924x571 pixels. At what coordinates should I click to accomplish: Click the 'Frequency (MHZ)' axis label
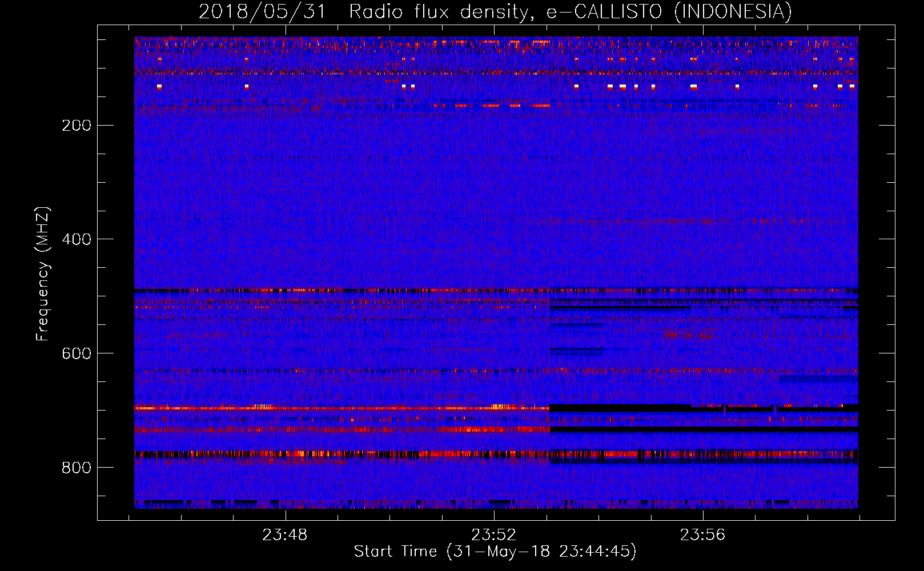pyautogui.click(x=43, y=274)
